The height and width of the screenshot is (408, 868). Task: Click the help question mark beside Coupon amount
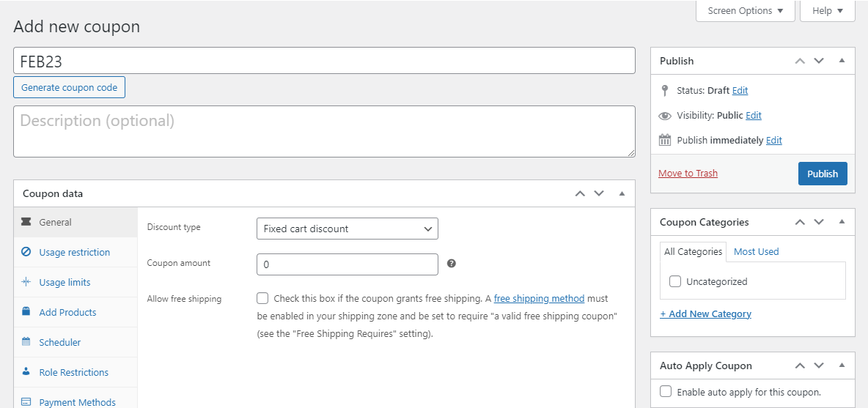(x=452, y=264)
